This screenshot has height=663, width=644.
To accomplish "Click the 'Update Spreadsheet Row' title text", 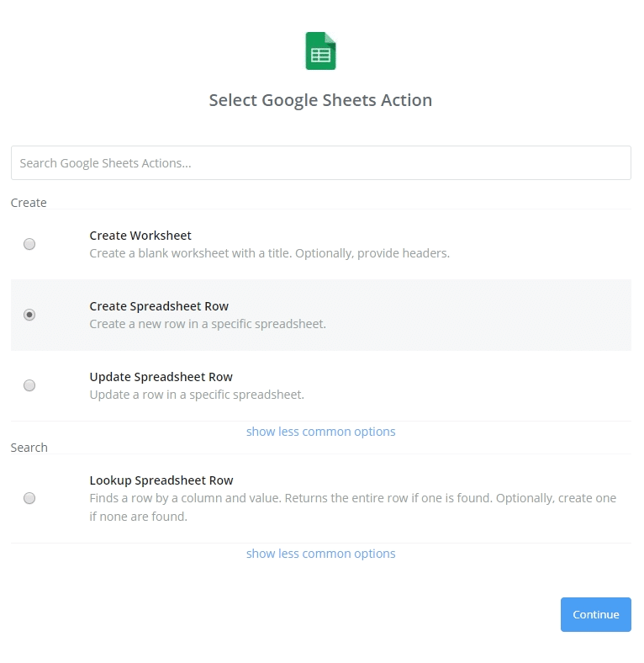I will click(x=161, y=377).
